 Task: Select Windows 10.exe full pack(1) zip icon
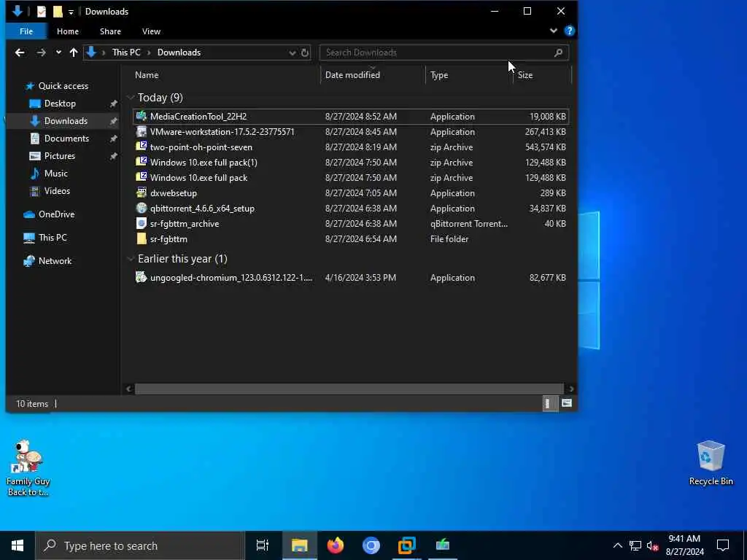(x=141, y=162)
